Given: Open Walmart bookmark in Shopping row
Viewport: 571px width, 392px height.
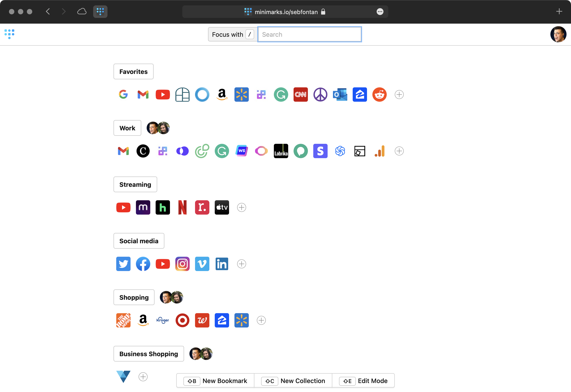Looking at the screenshot, I should (242, 321).
